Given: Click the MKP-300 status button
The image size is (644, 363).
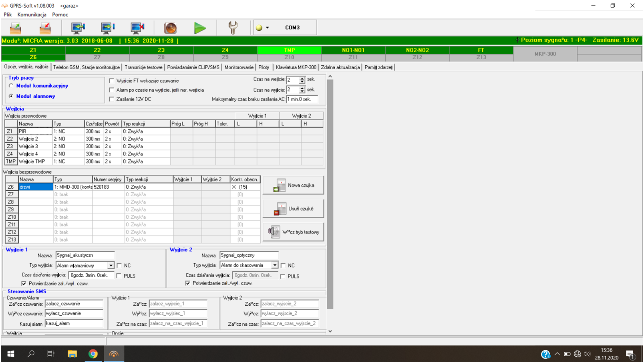Looking at the screenshot, I should tap(545, 54).
